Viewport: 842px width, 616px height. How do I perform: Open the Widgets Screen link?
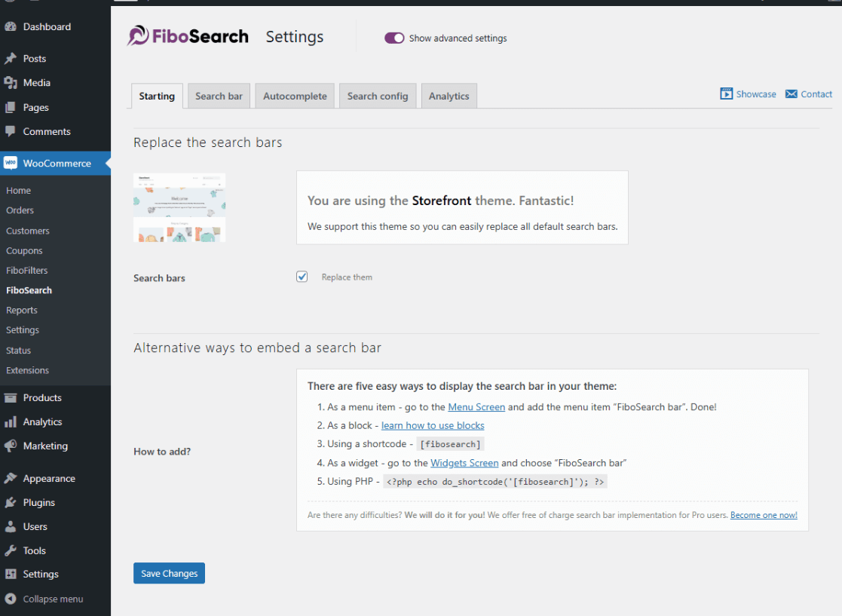click(x=464, y=463)
